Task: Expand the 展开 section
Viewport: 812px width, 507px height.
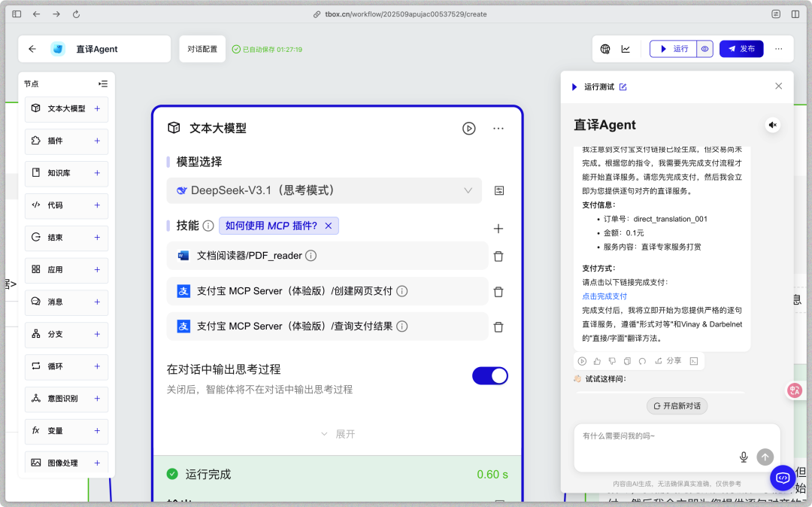Action: click(x=338, y=434)
